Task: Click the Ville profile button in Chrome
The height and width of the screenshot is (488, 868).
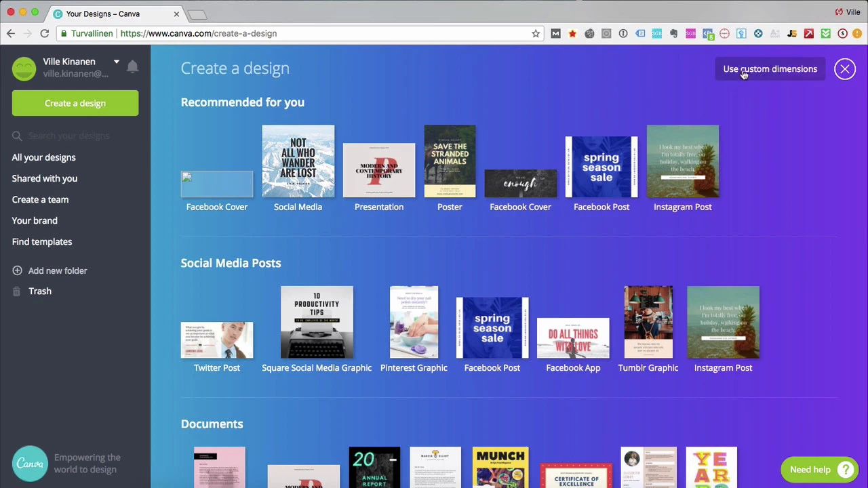Action: (x=848, y=12)
